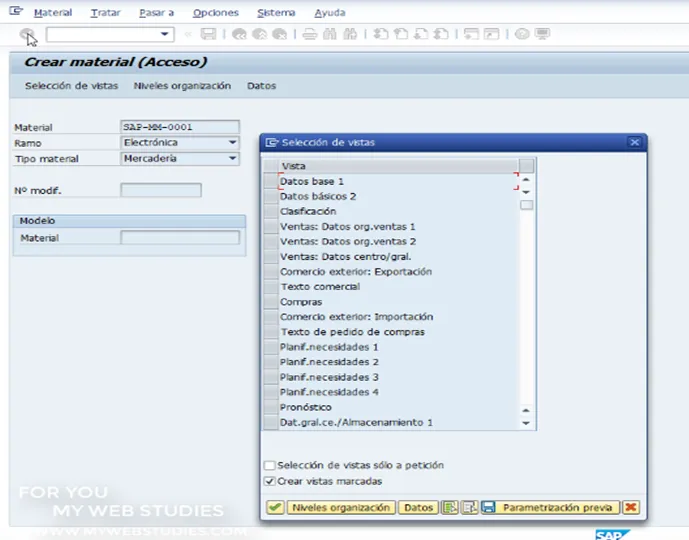Open the command field dropdown arrow
Screen dimensions: 689x540
tap(165, 34)
